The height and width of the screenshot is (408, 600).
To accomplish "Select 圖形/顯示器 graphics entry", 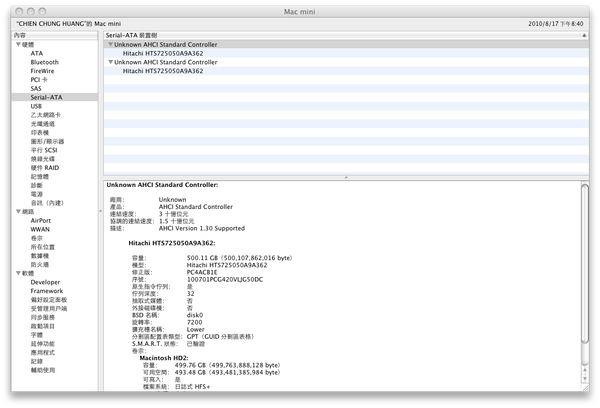I will click(47, 141).
